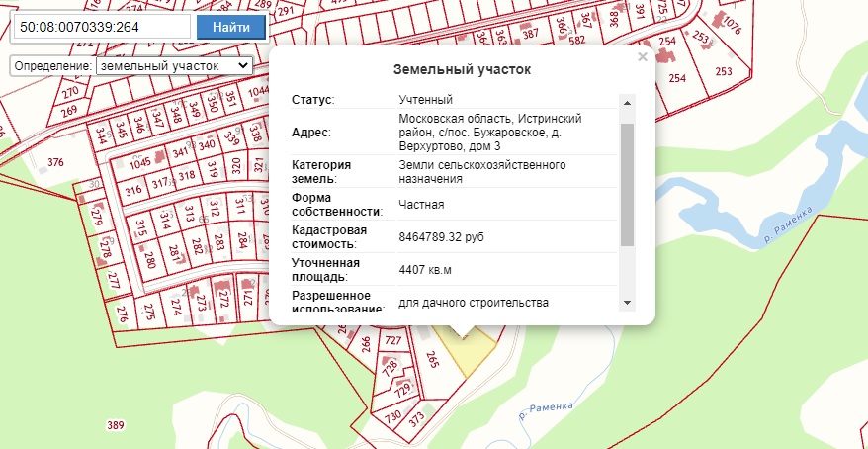This screenshot has width=868, height=449.
Task: Click the popup scrollbar up arrow
Action: (x=627, y=103)
